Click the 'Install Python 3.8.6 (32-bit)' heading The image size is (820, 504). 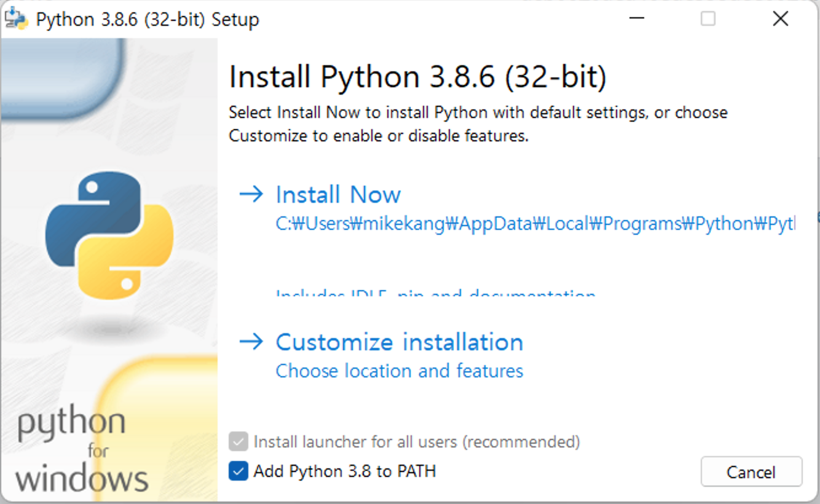[x=418, y=77]
